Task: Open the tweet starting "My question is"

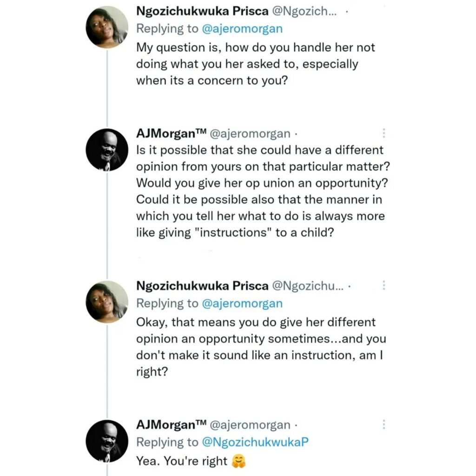Action: [x=255, y=64]
